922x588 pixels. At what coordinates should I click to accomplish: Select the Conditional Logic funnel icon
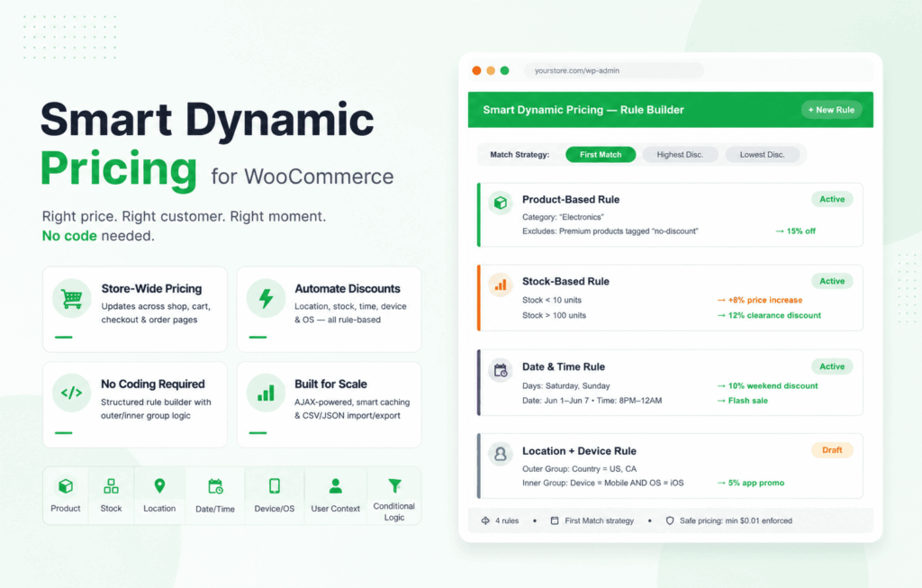tap(394, 485)
